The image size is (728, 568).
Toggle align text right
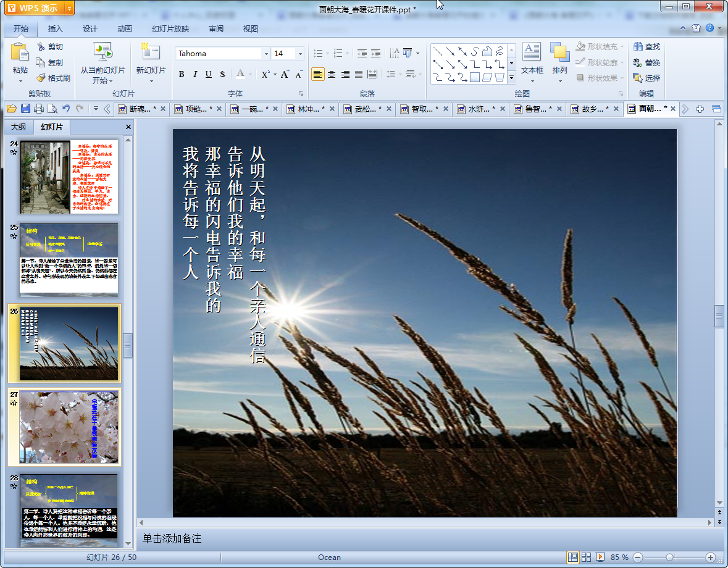pyautogui.click(x=345, y=74)
